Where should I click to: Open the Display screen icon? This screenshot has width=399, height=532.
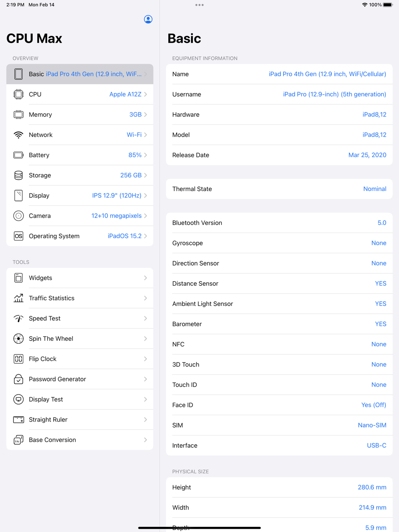[x=18, y=195]
